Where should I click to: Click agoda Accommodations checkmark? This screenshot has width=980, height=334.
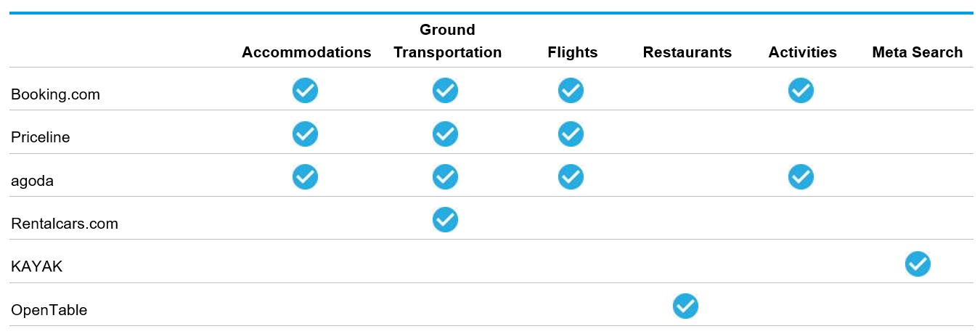(x=305, y=177)
